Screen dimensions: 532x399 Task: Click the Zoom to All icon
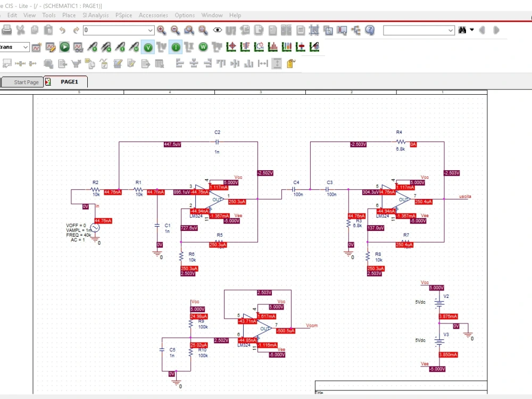203,30
